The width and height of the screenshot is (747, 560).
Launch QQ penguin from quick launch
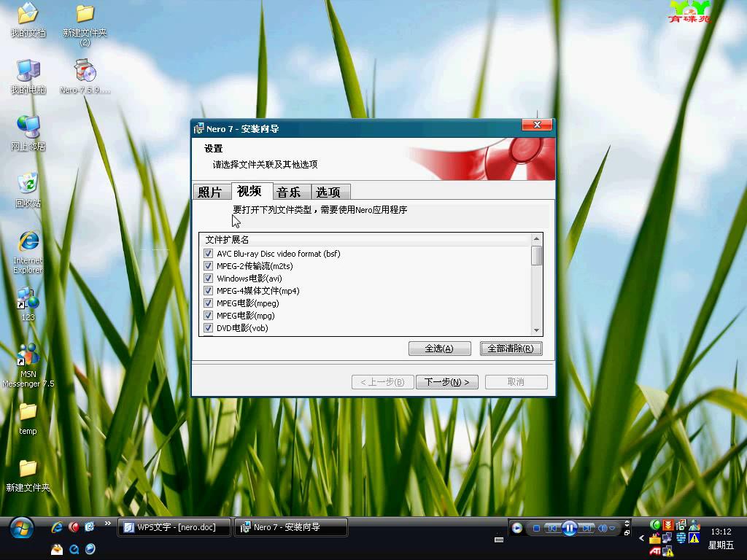[57, 549]
